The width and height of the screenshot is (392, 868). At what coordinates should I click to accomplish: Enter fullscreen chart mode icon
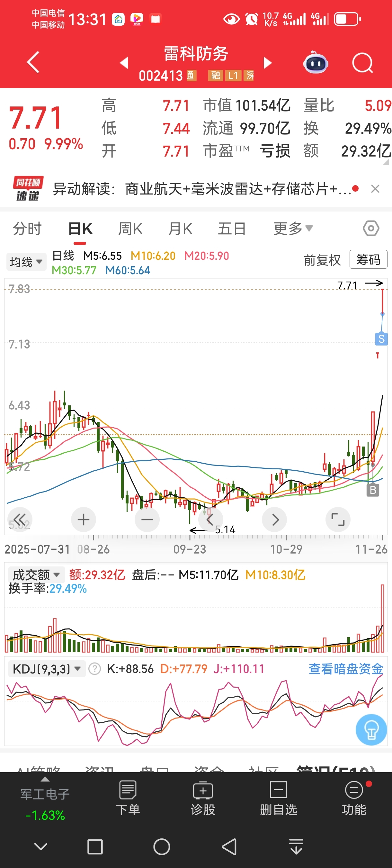point(338,519)
